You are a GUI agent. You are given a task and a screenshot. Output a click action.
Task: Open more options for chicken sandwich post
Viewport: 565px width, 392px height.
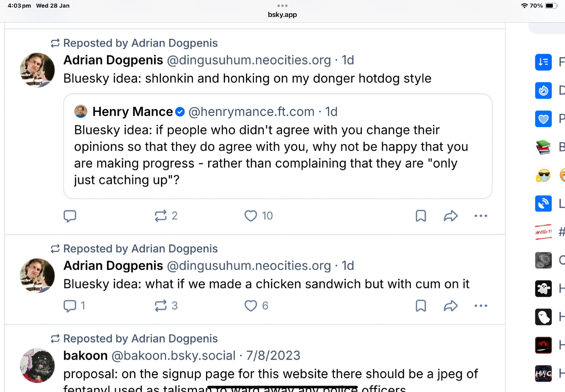481,306
